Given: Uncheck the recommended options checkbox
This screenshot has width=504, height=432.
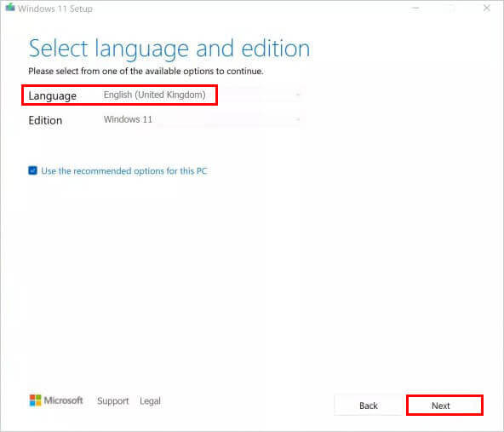Looking at the screenshot, I should [x=33, y=170].
